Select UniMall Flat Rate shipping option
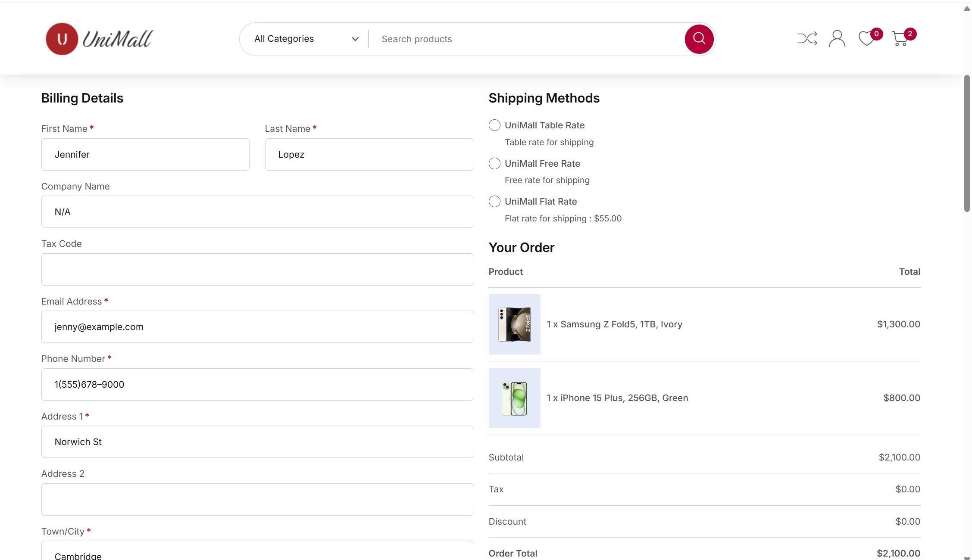Image resolution: width=972 pixels, height=560 pixels. pyautogui.click(x=494, y=202)
